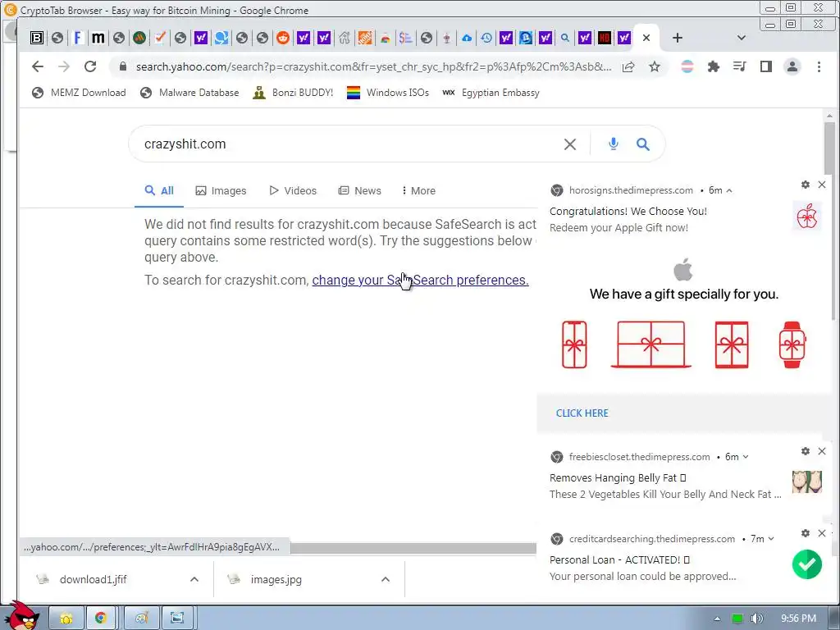Image resolution: width=840 pixels, height=630 pixels.
Task: Dismiss the freebiescloset.thedimepress.com notification
Action: tap(822, 451)
